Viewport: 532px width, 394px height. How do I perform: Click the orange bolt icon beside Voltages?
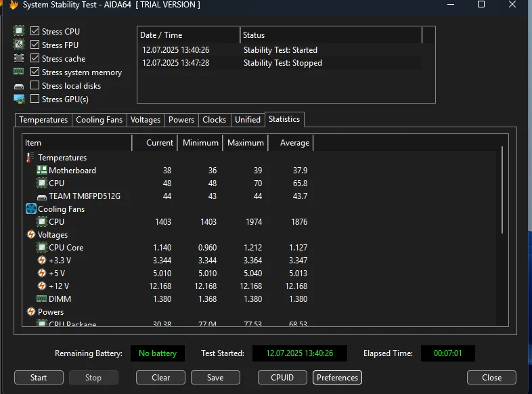31,234
